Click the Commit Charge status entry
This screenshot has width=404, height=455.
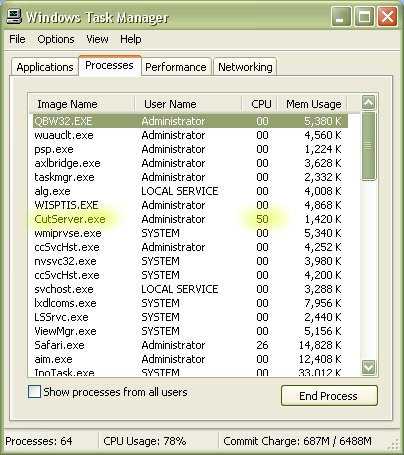tap(297, 441)
